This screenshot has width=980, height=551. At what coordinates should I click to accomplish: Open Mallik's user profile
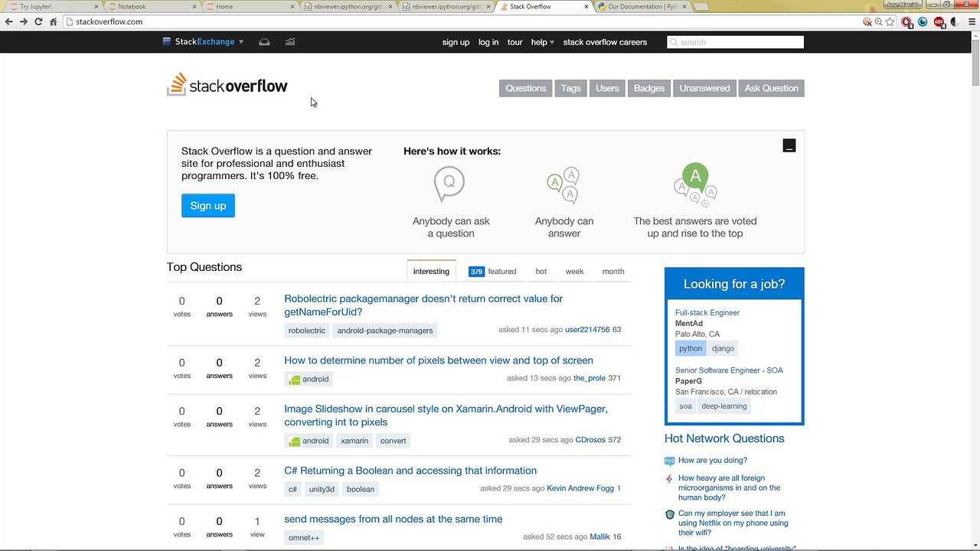click(x=600, y=536)
